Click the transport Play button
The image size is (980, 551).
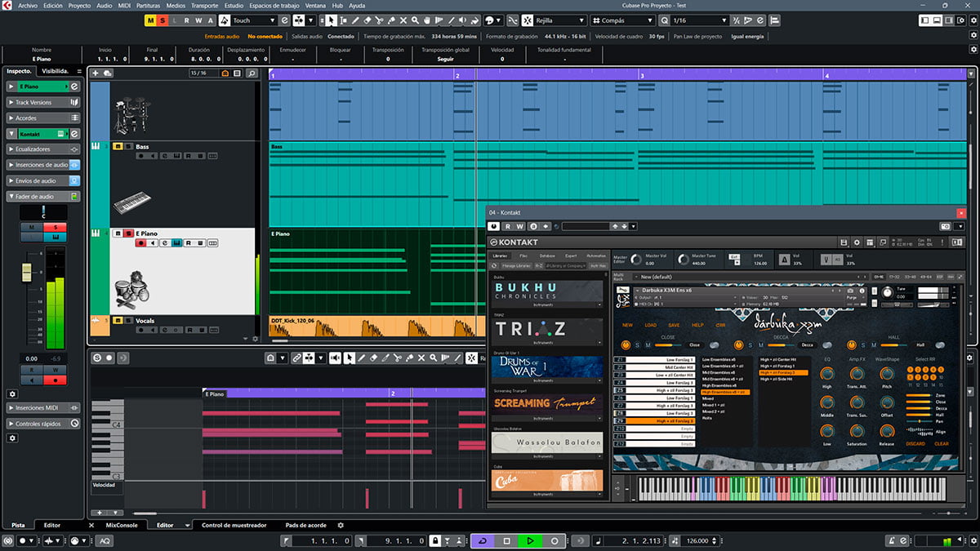[x=530, y=541]
